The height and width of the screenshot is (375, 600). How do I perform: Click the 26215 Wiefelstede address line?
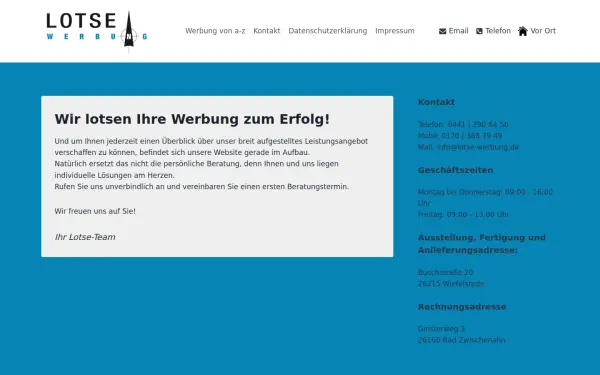tap(451, 284)
